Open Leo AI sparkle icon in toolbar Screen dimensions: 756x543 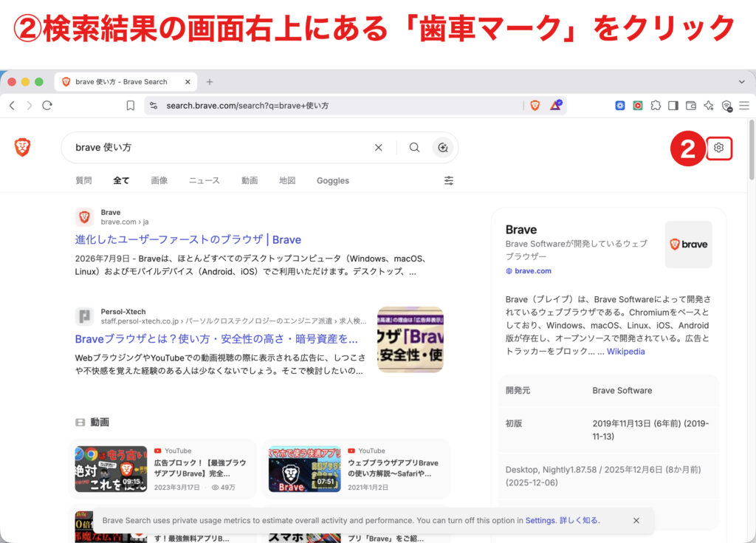click(x=709, y=105)
